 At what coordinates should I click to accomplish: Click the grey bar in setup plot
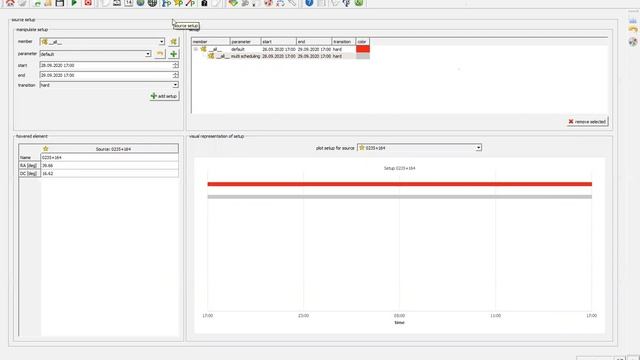(400, 197)
